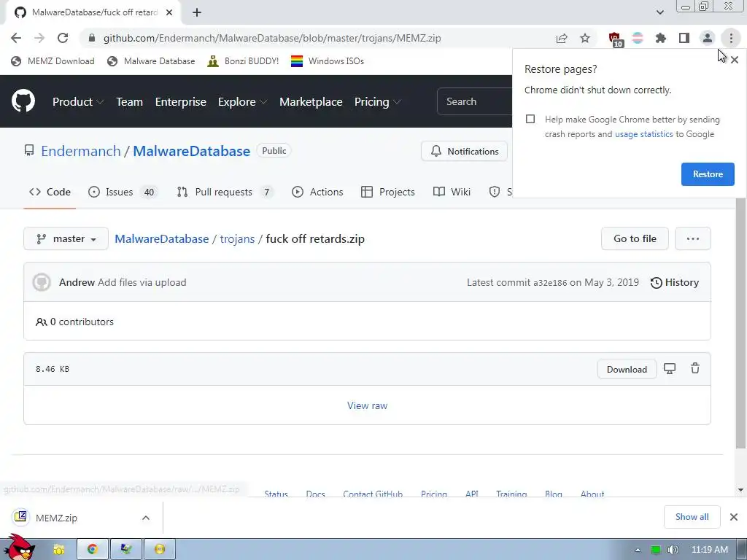
Task: Open the Extensions puzzle-piece menu
Action: (x=661, y=38)
